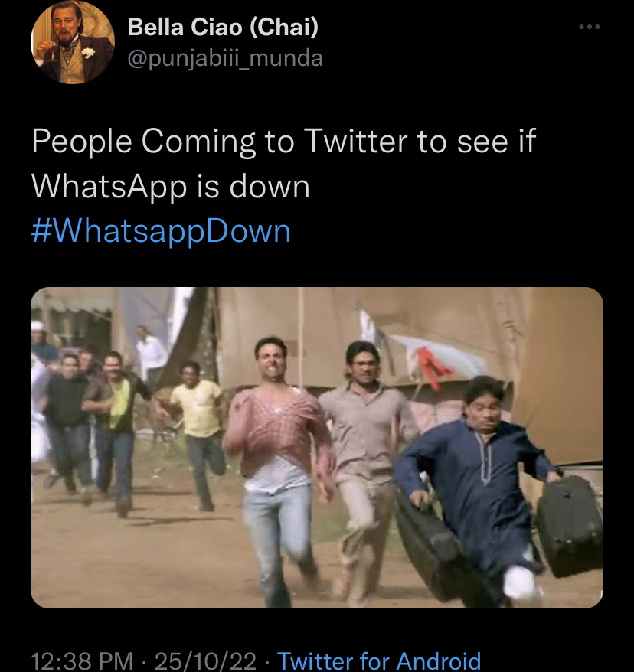Open the #WhatsappDown hashtag
634x672 pixels.
pyautogui.click(x=161, y=231)
